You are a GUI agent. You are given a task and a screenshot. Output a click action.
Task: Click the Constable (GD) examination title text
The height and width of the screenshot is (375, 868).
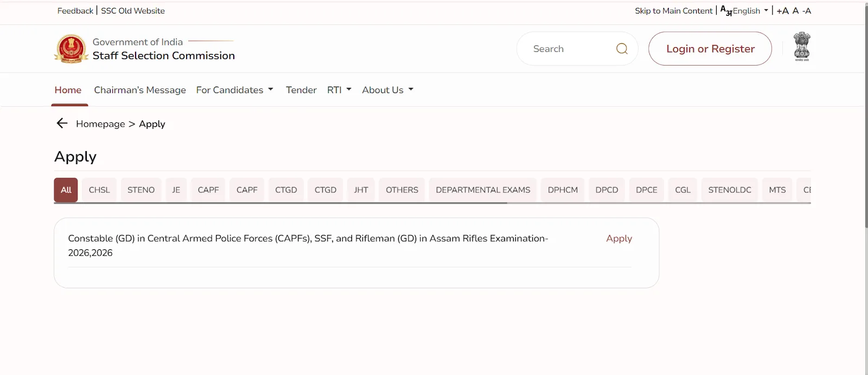[x=308, y=245]
